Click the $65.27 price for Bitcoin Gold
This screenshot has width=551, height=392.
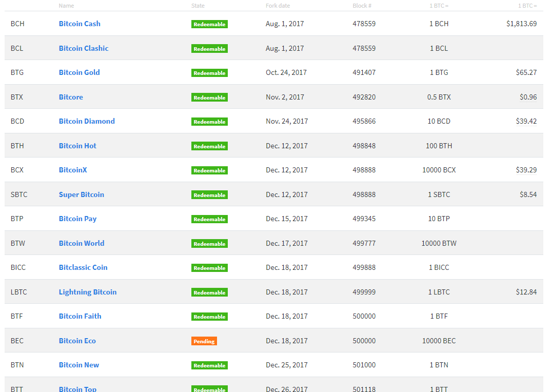click(526, 72)
